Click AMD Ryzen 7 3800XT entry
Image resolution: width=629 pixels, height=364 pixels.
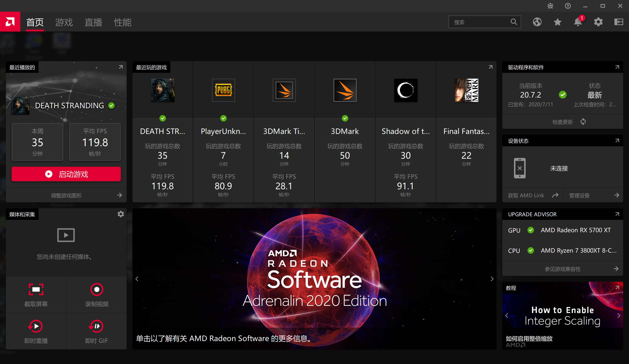point(578,250)
